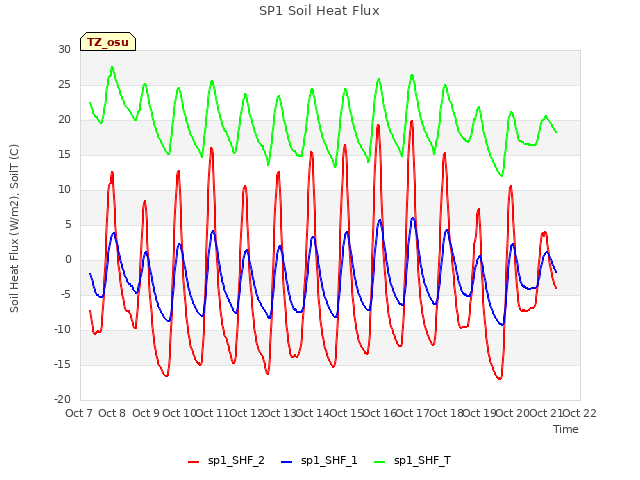Click the Oct 22 x-axis tick label

click(580, 413)
